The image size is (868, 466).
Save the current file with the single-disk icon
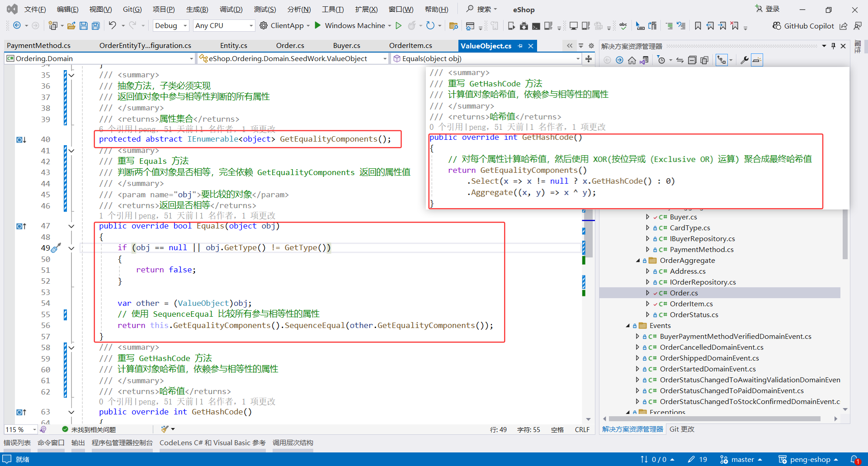[x=84, y=26]
